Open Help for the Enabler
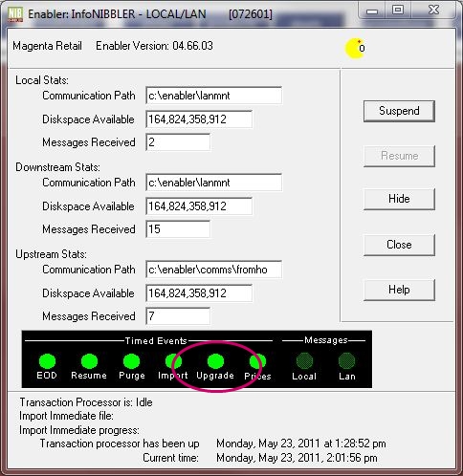 coord(399,290)
